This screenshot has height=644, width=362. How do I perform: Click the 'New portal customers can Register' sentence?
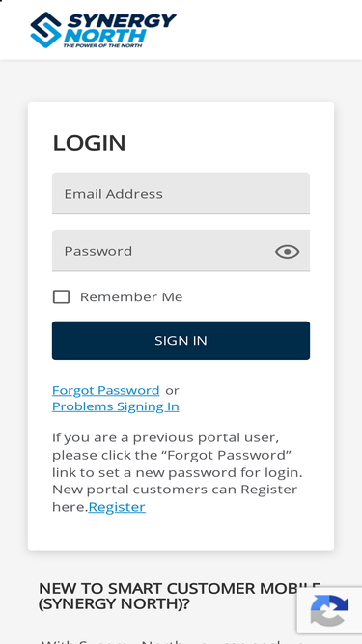[175, 498]
